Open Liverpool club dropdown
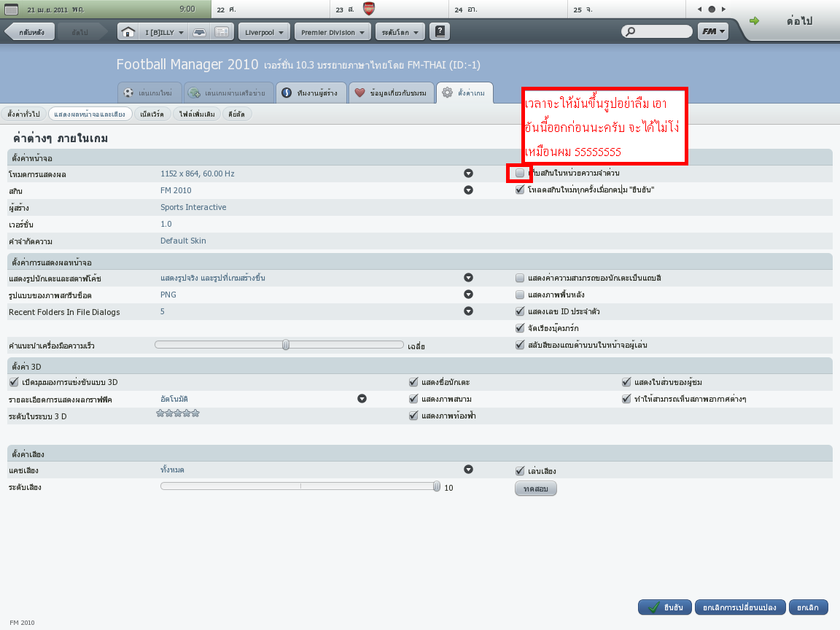This screenshot has width=840, height=630. pos(264,32)
